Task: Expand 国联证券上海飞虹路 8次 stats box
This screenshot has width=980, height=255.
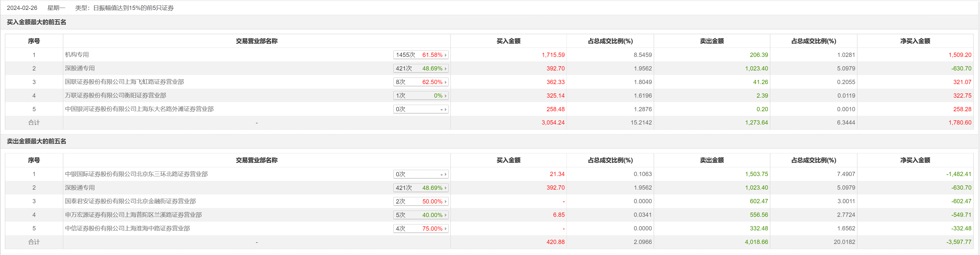Action: (420, 82)
